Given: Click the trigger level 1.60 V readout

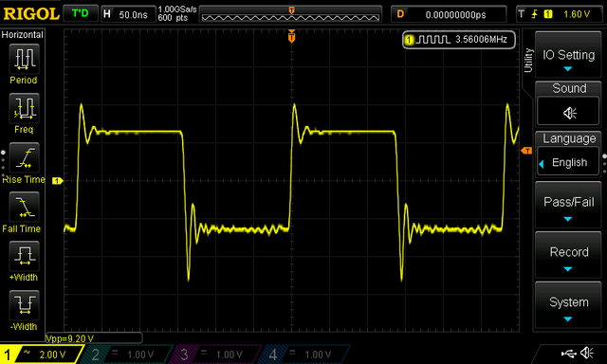Looking at the screenshot, I should (x=577, y=14).
